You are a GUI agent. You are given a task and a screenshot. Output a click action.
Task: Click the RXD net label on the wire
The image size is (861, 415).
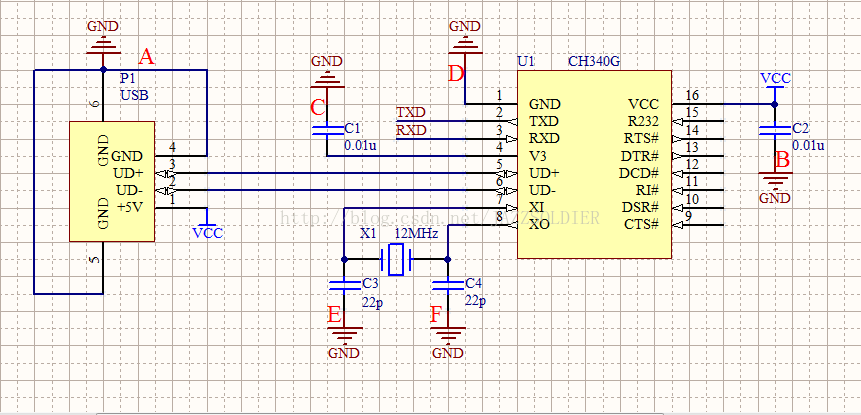coord(411,130)
